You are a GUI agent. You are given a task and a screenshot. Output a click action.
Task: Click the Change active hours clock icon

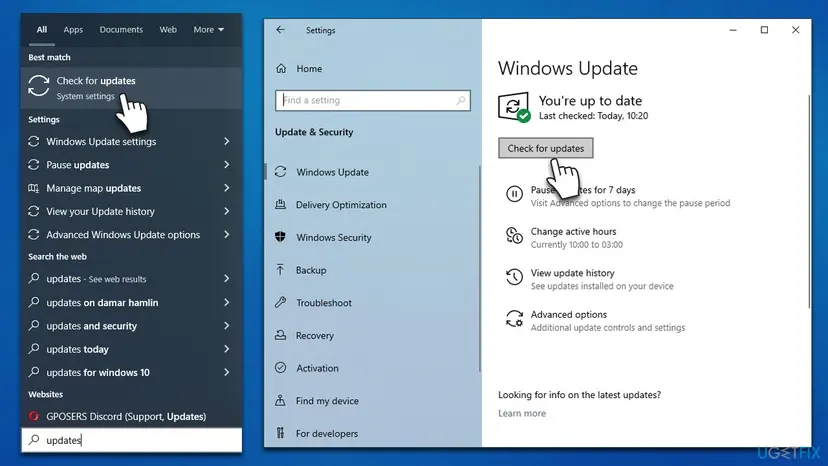[514, 236]
